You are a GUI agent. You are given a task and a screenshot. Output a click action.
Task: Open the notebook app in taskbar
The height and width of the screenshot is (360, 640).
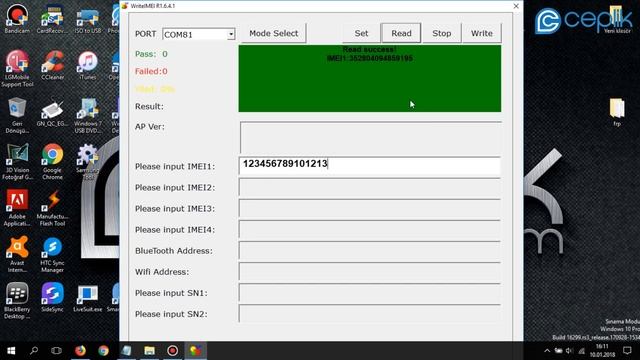tap(127, 351)
